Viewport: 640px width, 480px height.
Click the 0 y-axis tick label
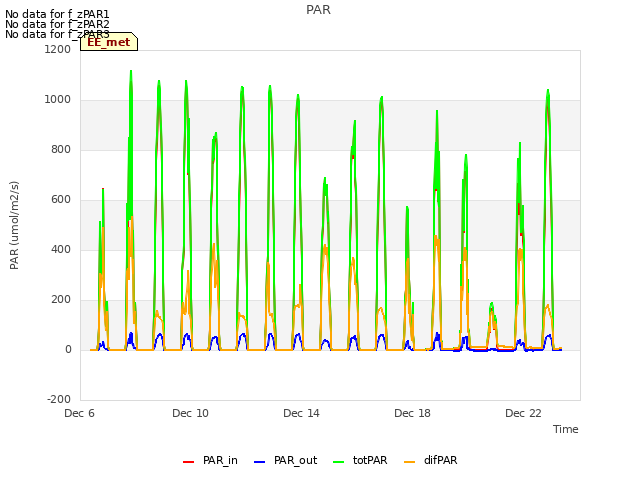[68, 349]
